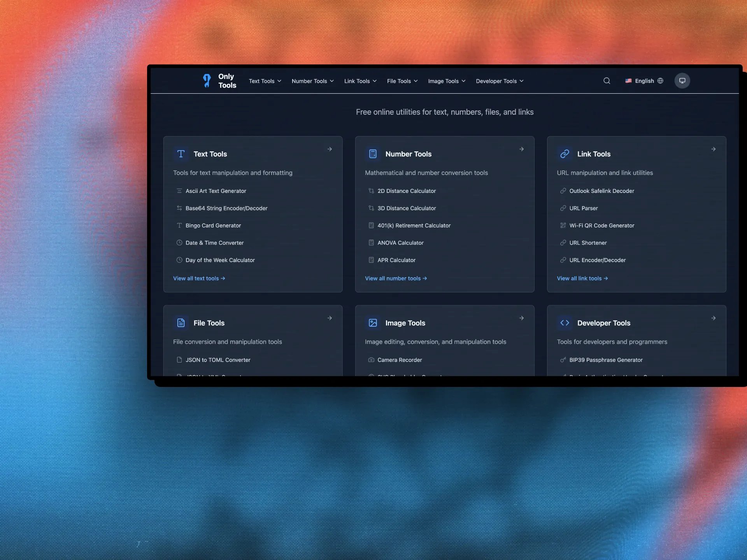Click the globe language icon
Screen dimensions: 747x560
pos(660,81)
